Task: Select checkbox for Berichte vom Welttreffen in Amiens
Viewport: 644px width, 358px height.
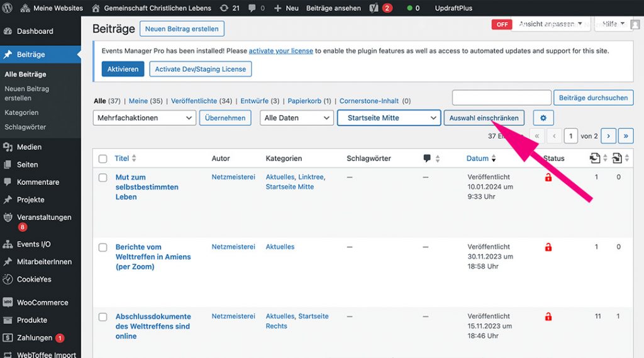Action: pyautogui.click(x=103, y=247)
